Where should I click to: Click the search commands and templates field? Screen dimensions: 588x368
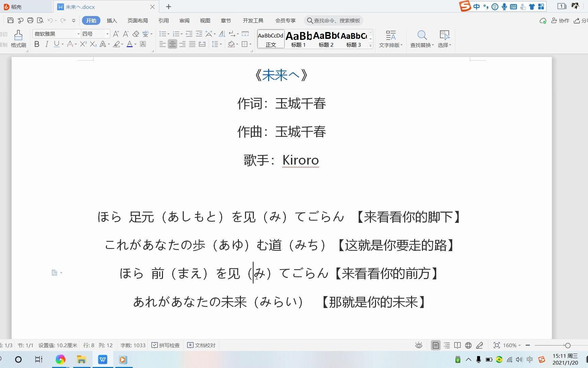(x=333, y=20)
